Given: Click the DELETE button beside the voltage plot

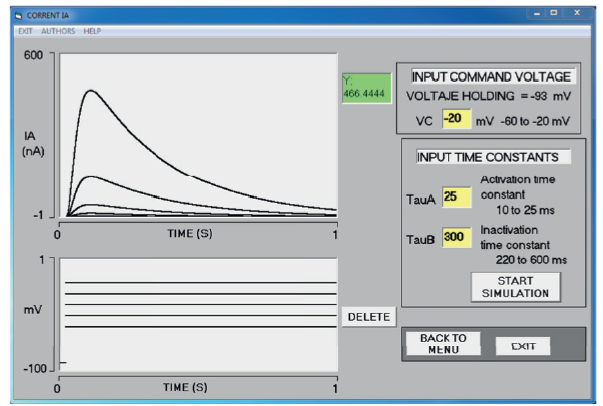Looking at the screenshot, I should (x=367, y=317).
